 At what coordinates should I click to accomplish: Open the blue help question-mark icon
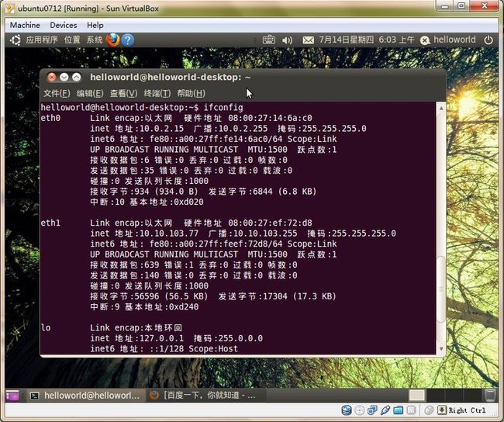pos(128,40)
